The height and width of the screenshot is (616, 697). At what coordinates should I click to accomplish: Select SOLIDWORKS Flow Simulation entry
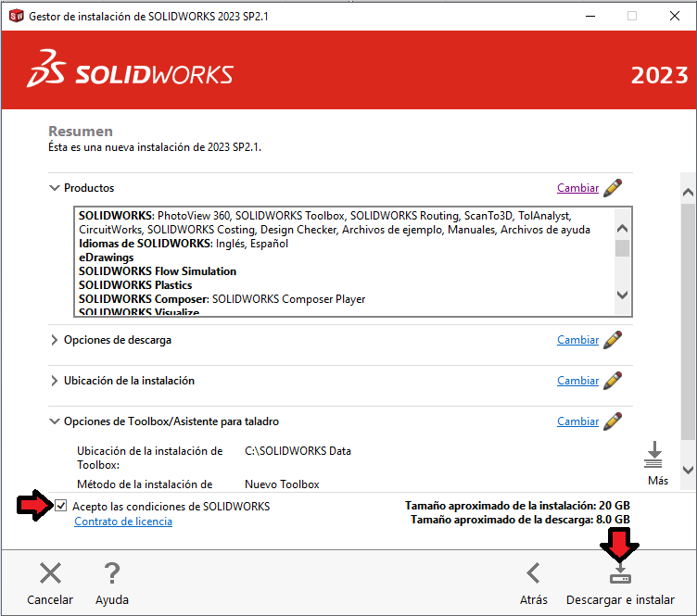(x=158, y=271)
